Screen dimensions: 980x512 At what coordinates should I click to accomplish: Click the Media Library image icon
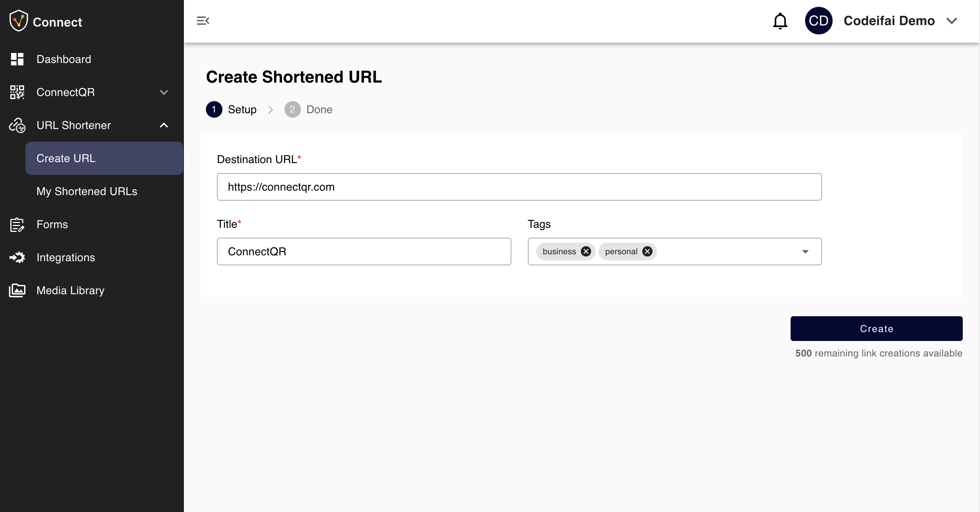click(17, 290)
